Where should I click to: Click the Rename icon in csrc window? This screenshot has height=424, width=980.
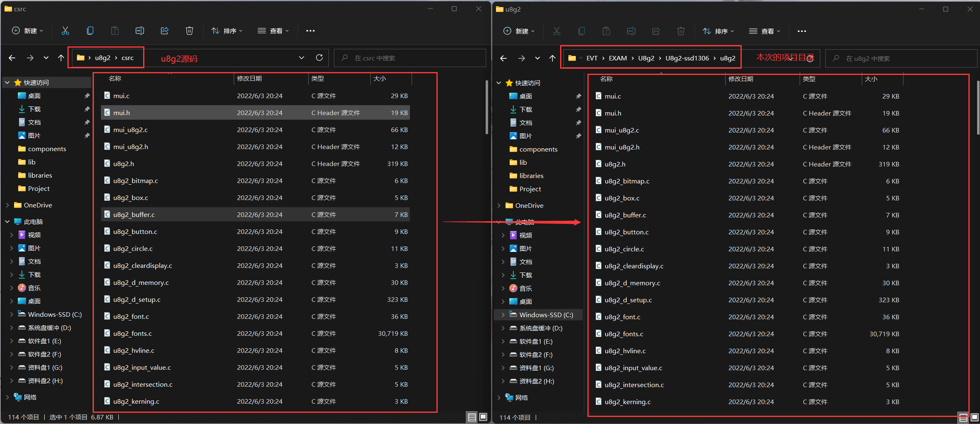click(x=140, y=31)
